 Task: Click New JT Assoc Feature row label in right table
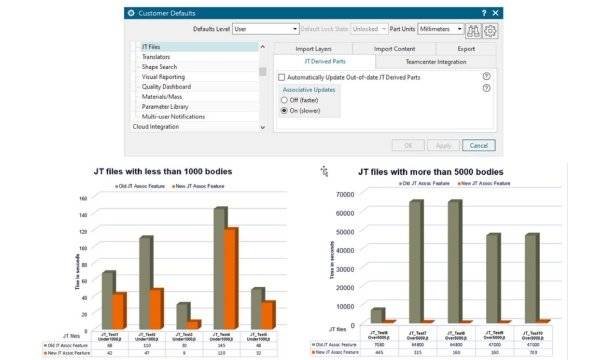(x=336, y=352)
